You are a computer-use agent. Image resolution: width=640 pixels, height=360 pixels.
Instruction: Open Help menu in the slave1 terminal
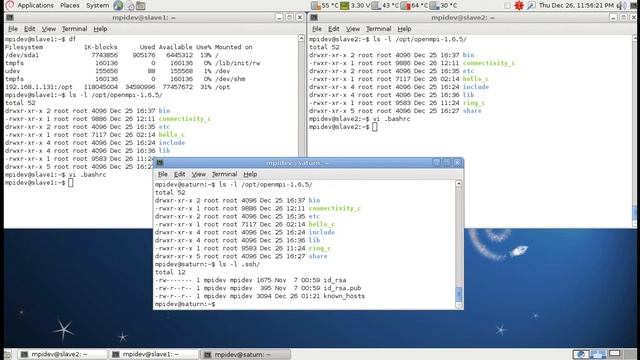pyautogui.click(x=100, y=29)
